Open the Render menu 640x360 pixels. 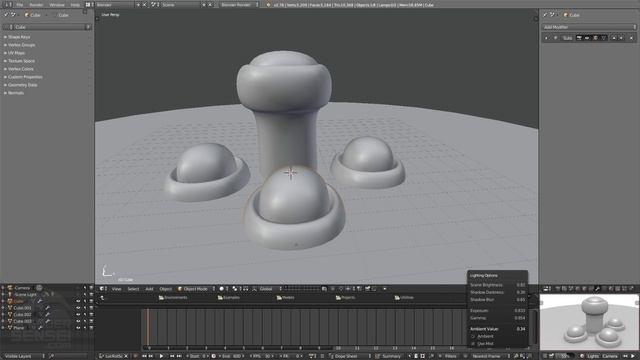[x=36, y=5]
